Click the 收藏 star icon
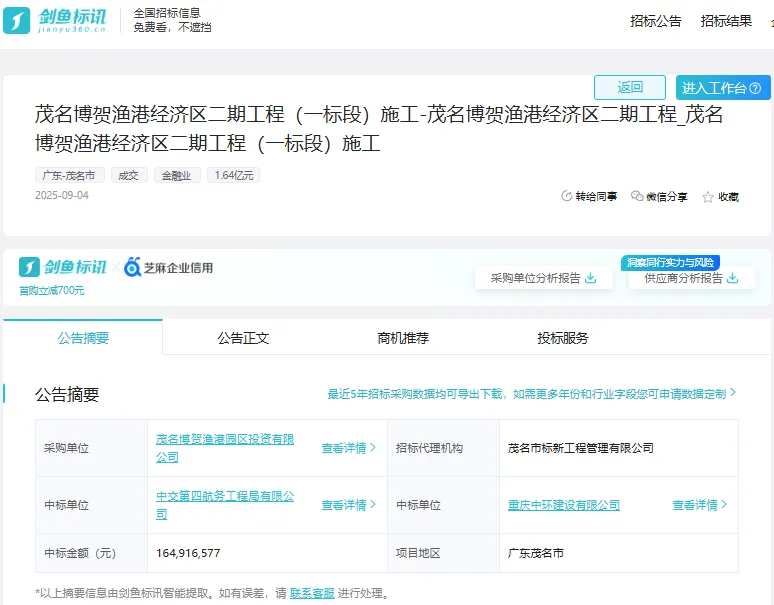774x605 pixels. click(x=708, y=197)
